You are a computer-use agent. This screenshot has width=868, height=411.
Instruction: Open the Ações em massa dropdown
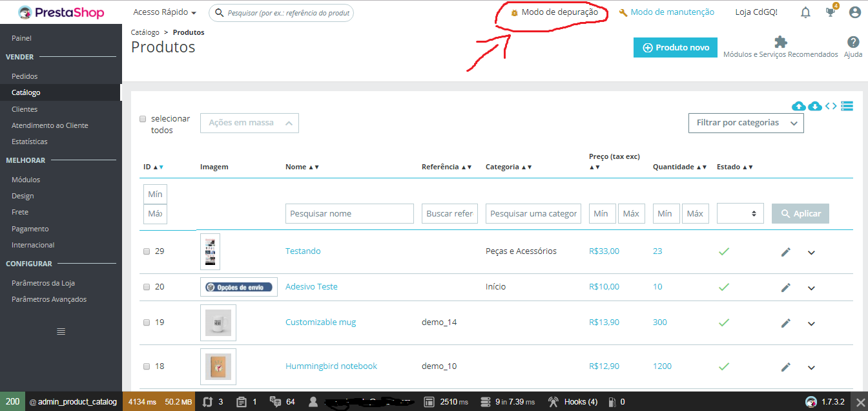click(249, 123)
